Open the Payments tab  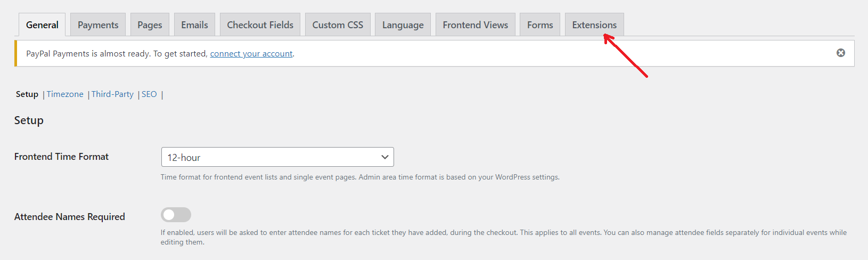pyautogui.click(x=98, y=25)
